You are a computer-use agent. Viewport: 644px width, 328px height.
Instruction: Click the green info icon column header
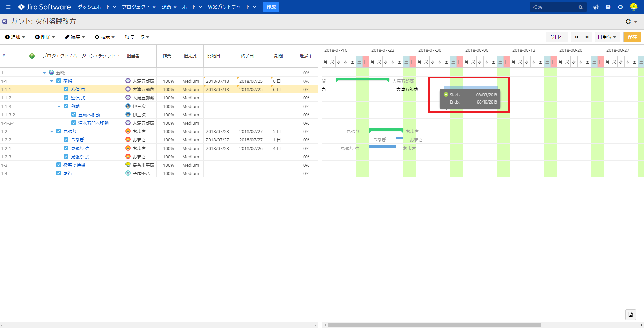click(32, 56)
